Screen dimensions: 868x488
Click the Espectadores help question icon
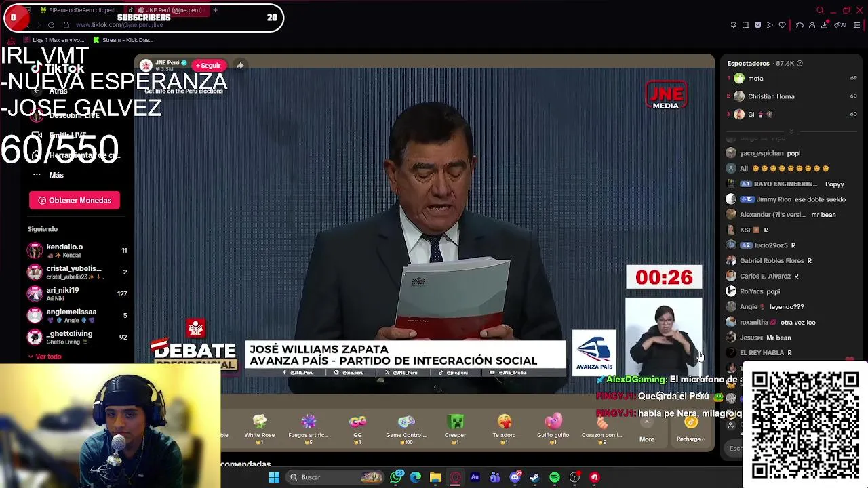point(800,64)
